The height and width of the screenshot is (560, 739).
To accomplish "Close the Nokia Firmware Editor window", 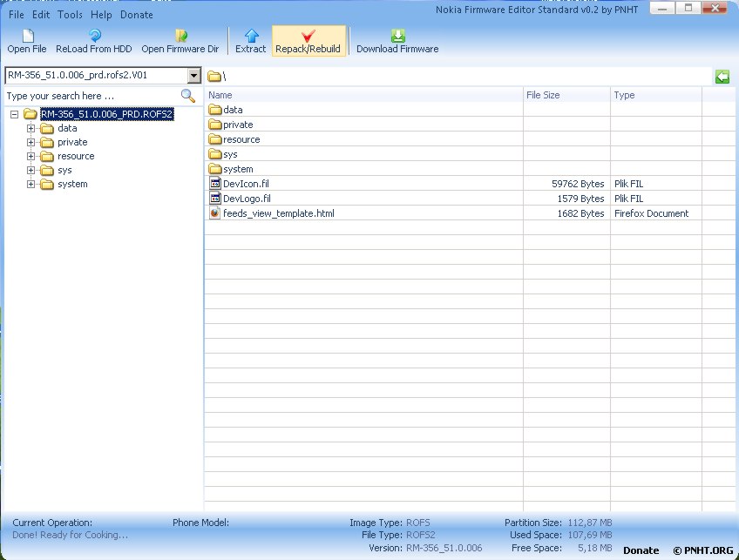I will [715, 8].
